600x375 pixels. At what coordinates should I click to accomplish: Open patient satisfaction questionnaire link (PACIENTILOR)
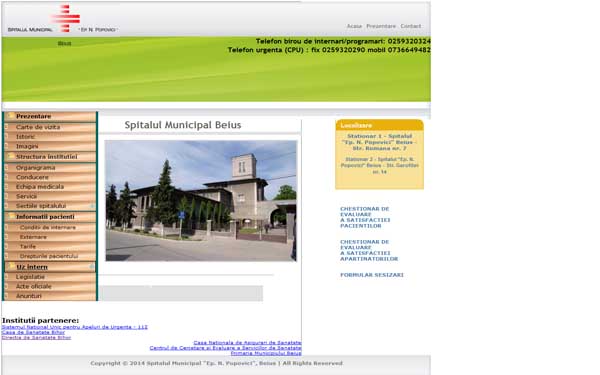[365, 217]
